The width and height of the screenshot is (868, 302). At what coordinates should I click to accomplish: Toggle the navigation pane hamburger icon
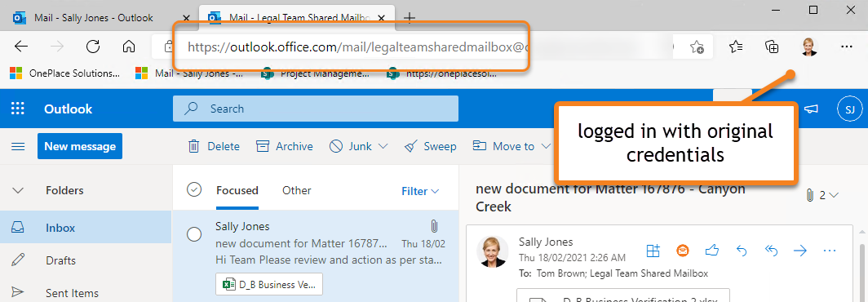[18, 146]
